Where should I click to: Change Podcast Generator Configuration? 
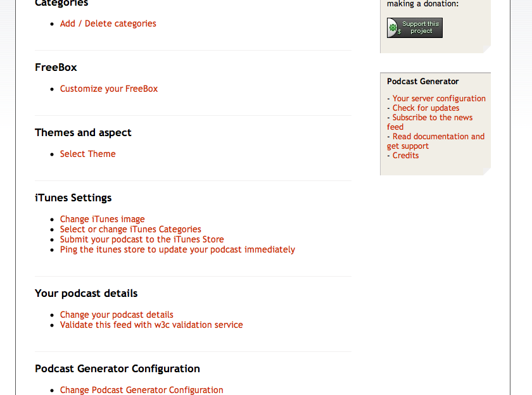coord(141,390)
